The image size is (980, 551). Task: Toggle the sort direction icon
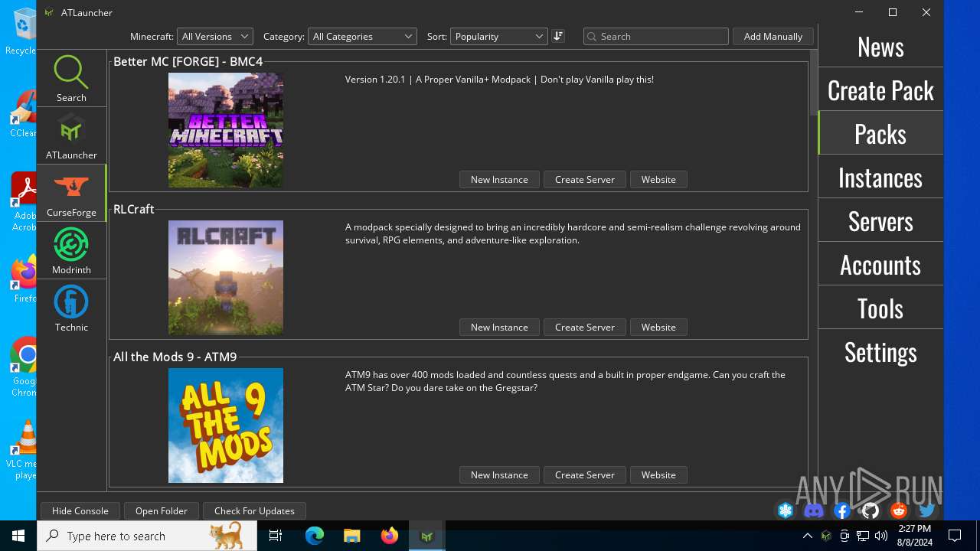[558, 36]
